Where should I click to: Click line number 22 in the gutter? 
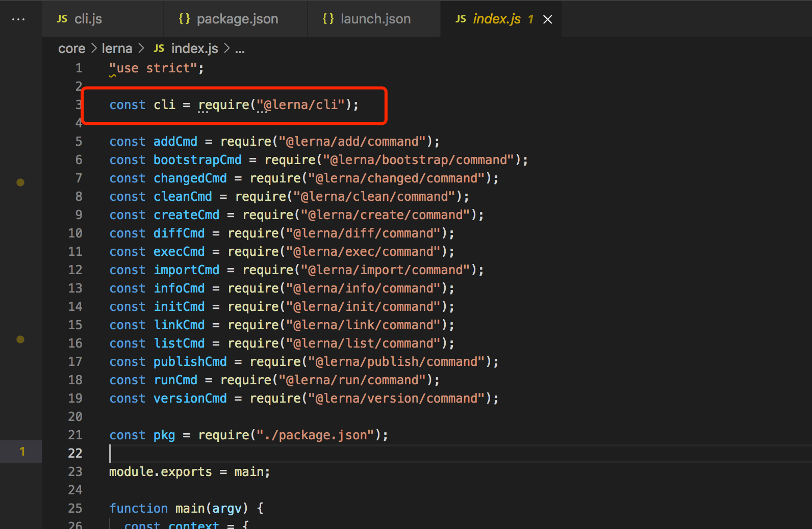pyautogui.click(x=75, y=454)
